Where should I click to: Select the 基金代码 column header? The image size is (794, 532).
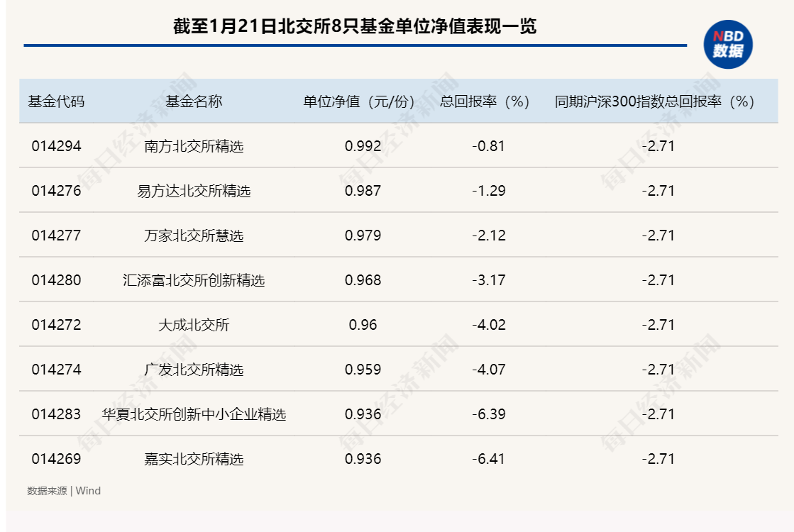56,101
